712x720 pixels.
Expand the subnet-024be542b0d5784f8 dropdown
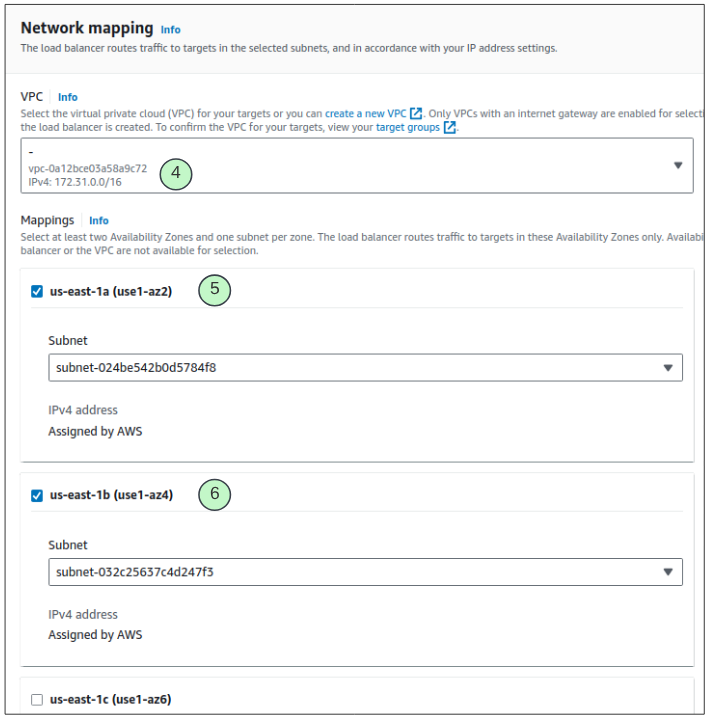(x=365, y=367)
